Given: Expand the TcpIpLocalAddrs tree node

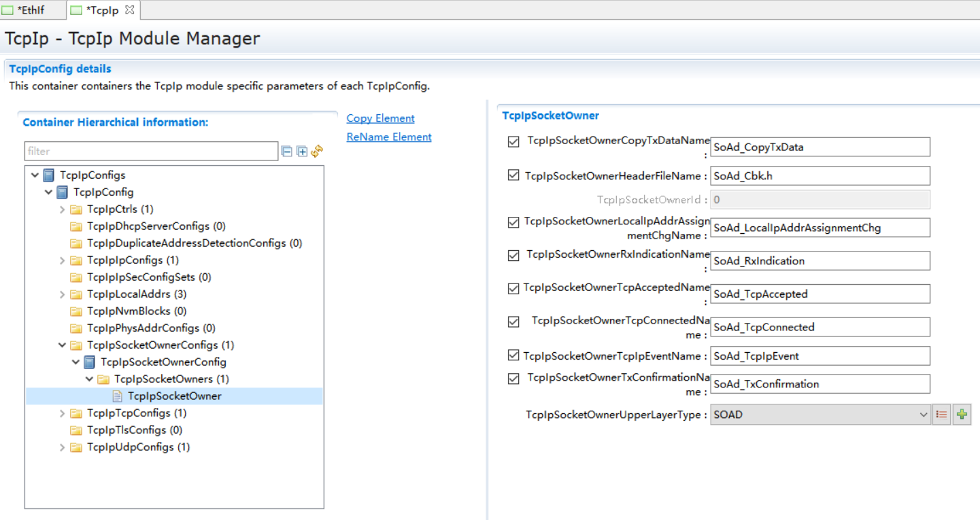Looking at the screenshot, I should point(62,294).
